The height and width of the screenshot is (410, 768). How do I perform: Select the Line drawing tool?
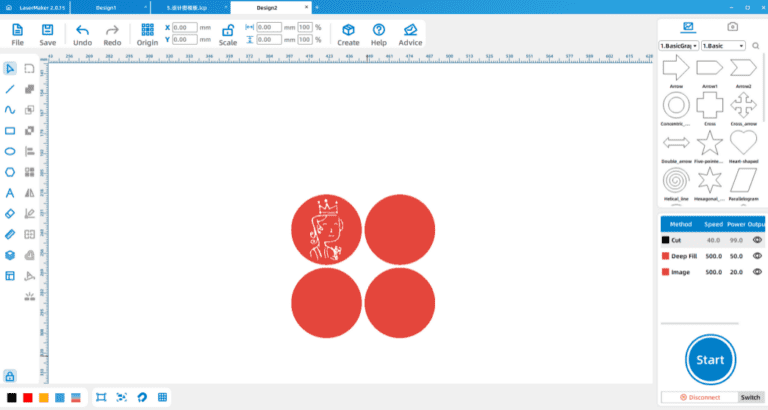click(x=10, y=89)
